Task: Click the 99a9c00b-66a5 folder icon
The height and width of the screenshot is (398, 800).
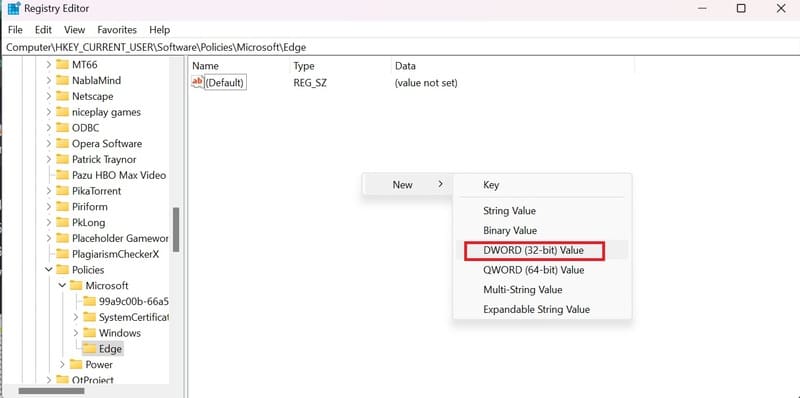Action: point(89,302)
